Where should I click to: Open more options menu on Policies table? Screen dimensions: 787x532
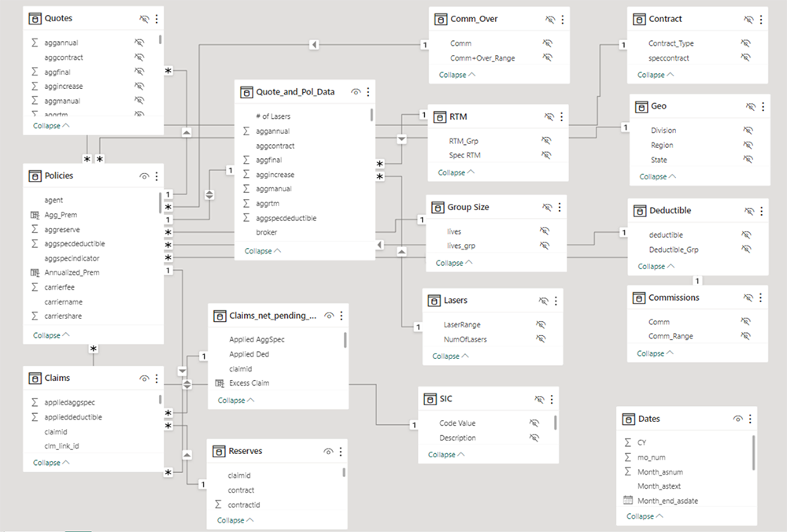[157, 176]
